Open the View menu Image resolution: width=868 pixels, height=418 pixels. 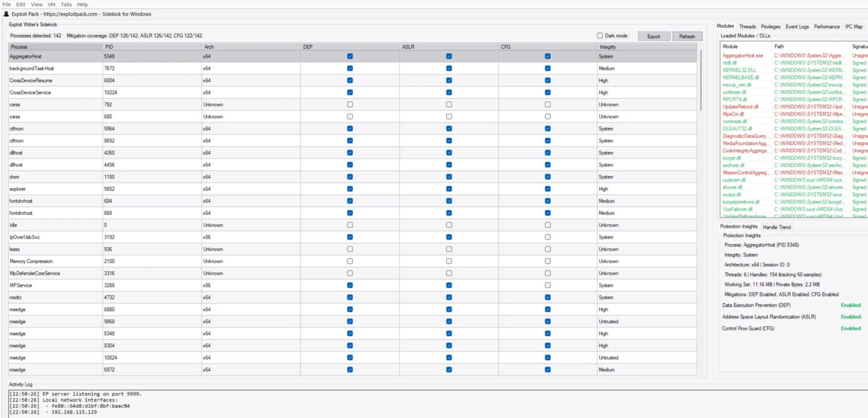point(36,4)
